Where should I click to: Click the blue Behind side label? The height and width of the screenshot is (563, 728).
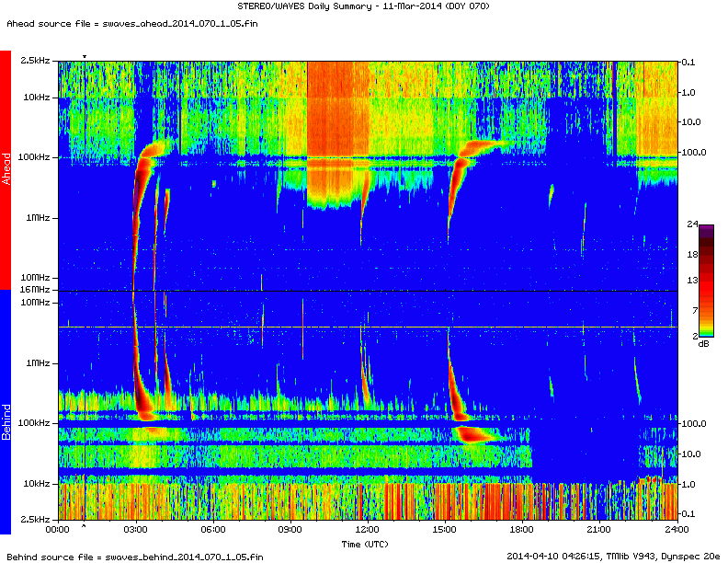(x=6, y=412)
